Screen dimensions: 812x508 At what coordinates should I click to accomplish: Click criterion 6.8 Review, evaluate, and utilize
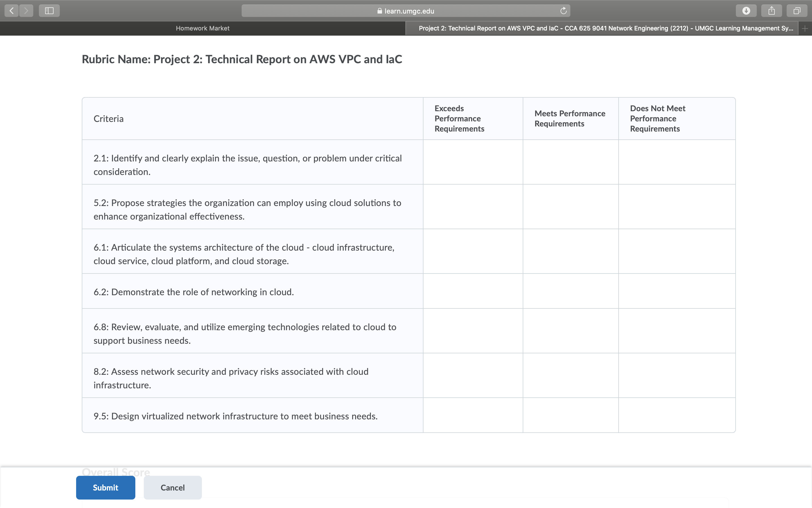pos(245,334)
